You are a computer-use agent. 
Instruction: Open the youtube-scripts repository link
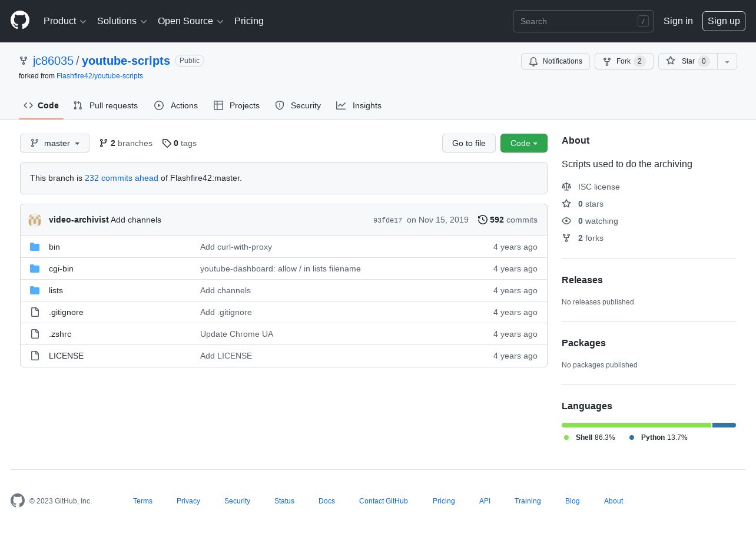[x=126, y=61]
